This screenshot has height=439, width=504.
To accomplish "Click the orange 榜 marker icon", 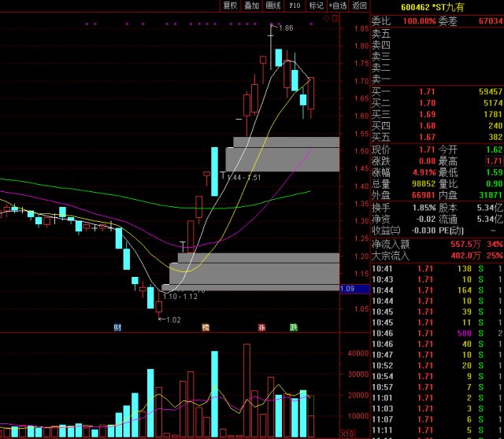I will click(x=206, y=326).
